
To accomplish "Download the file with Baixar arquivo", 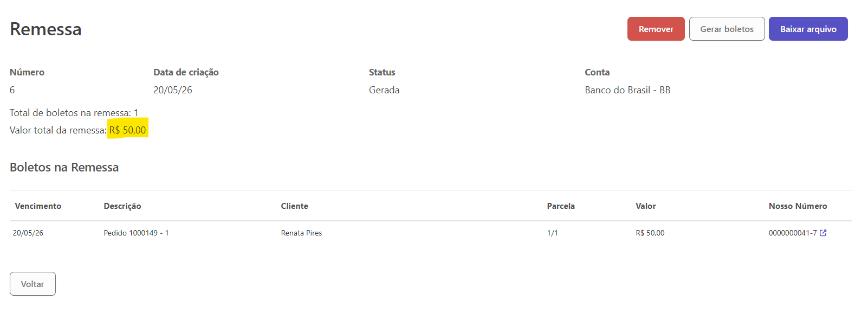I will (x=808, y=29).
